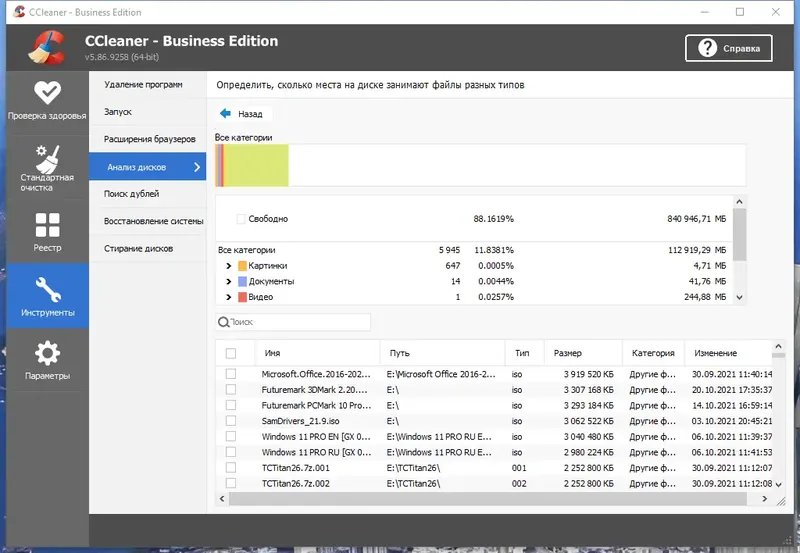Open Стирание дисков (Drive Wiper) tool
The height and width of the screenshot is (553, 800).
coord(148,248)
